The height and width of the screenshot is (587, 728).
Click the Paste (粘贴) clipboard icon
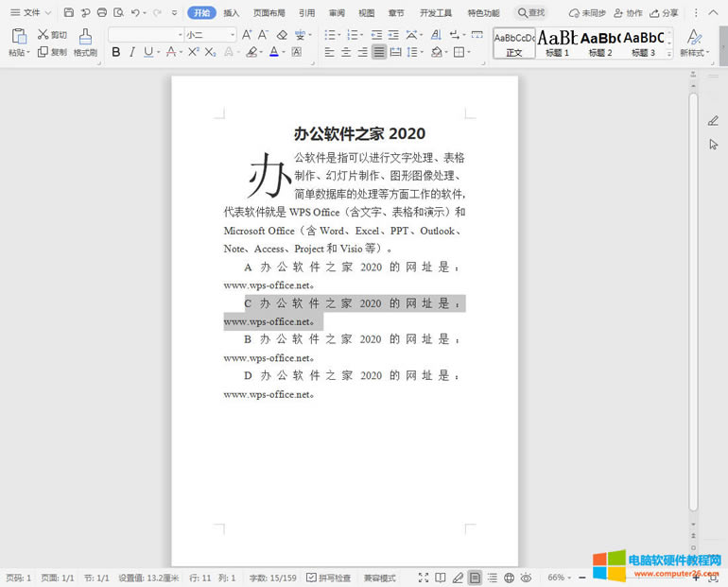click(x=19, y=42)
